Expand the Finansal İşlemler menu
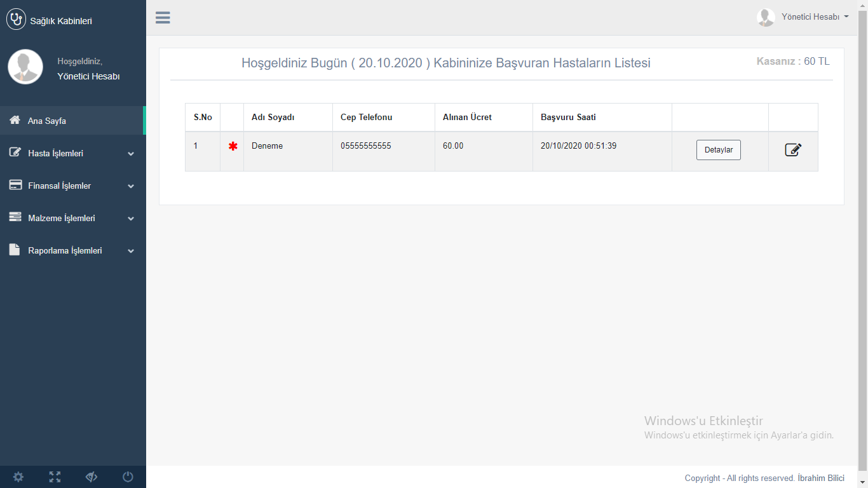Image resolution: width=868 pixels, height=488 pixels. pyautogui.click(x=72, y=186)
